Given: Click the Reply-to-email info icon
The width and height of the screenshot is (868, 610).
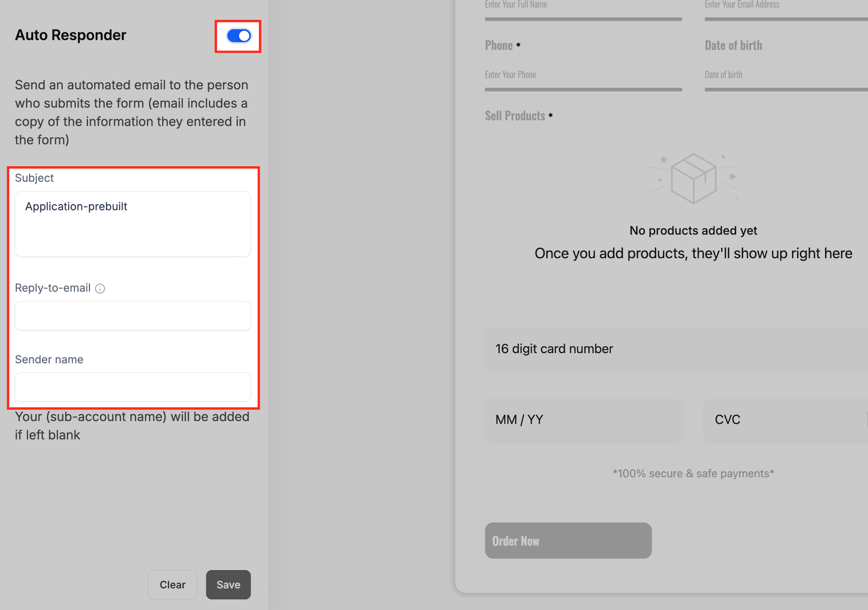Looking at the screenshot, I should tap(100, 288).
